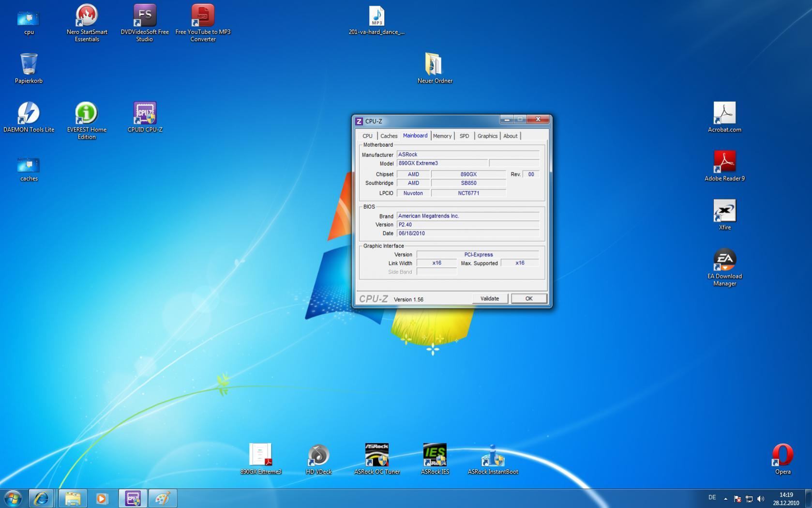
Task: Select the 201-va-hard_dance MP3 file
Action: pos(376,20)
